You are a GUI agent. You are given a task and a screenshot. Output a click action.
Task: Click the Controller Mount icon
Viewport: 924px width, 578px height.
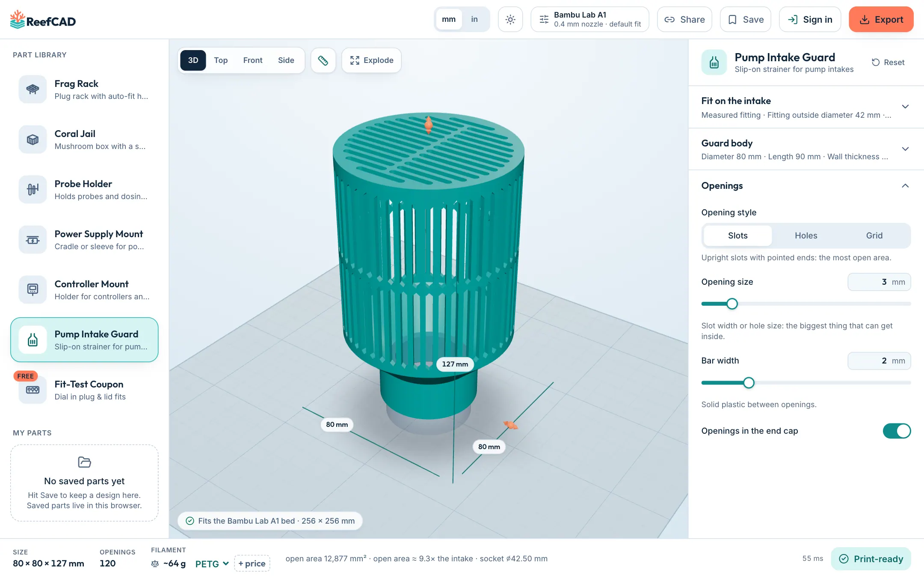33,289
